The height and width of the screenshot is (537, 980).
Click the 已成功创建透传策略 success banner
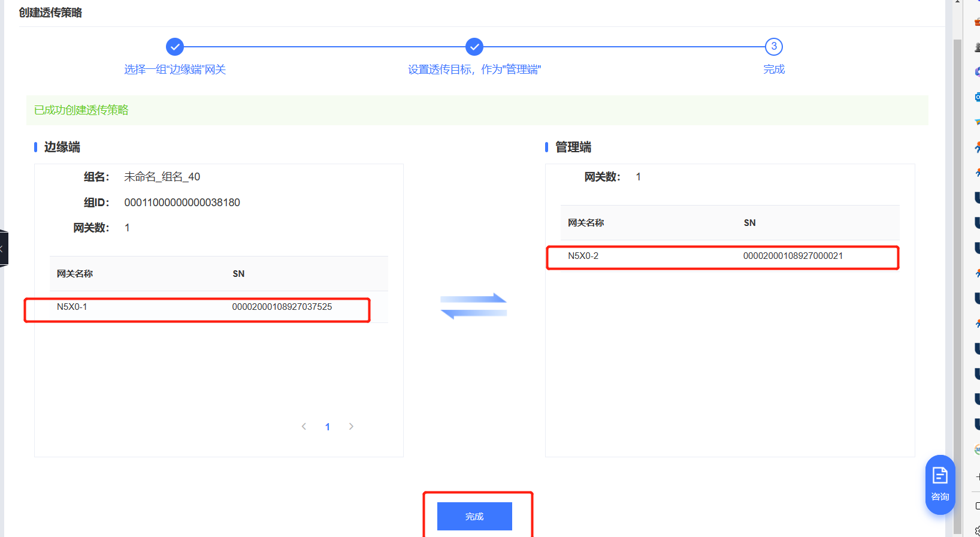click(x=477, y=110)
